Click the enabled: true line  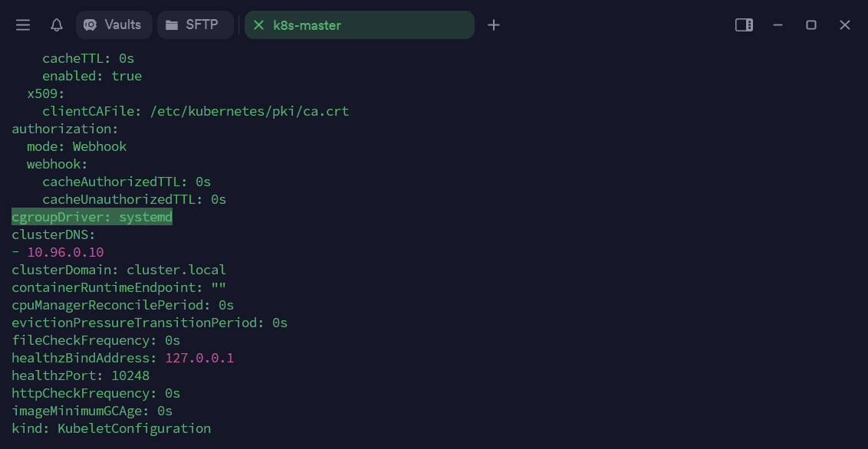(92, 76)
